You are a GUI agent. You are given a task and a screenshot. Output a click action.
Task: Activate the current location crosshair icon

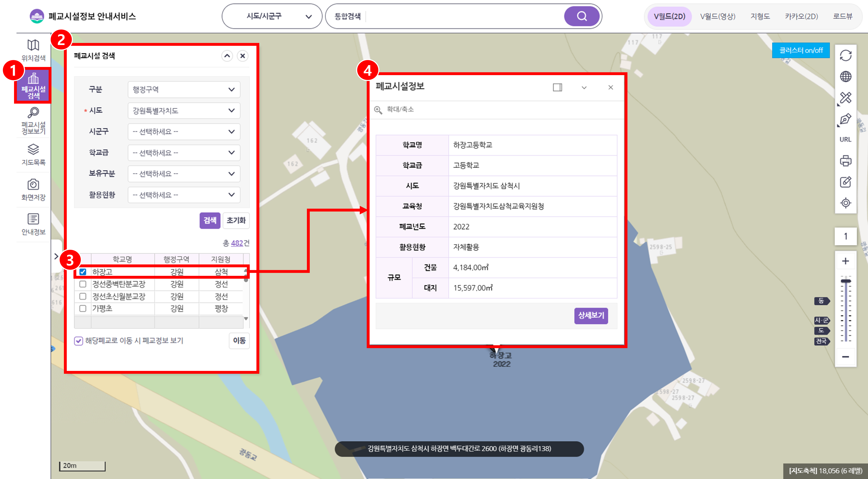[845, 203]
